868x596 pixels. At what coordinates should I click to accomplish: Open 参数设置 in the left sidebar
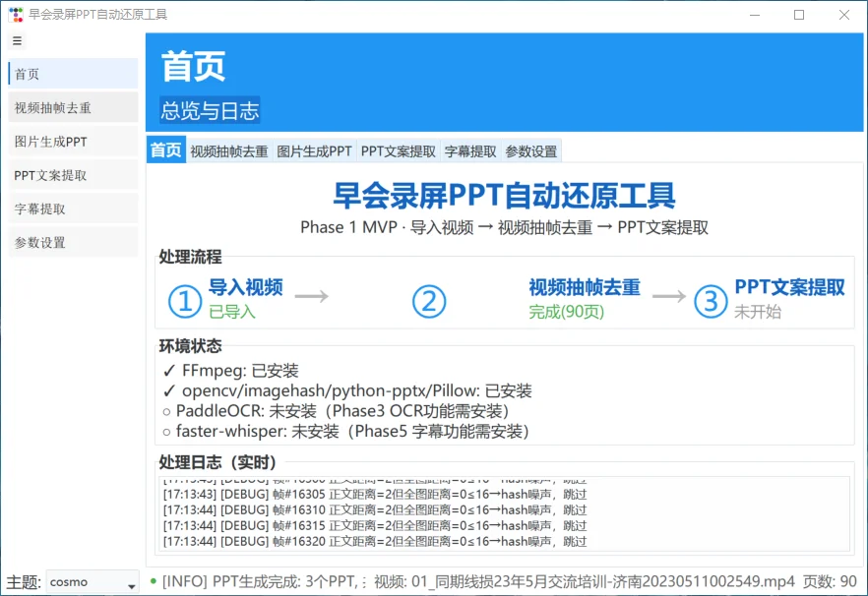(73, 242)
